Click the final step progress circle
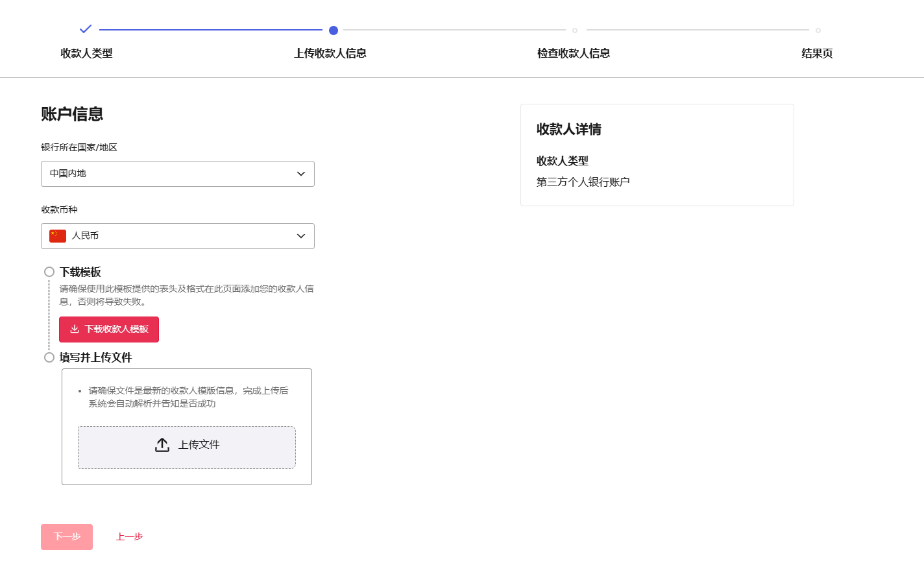This screenshot has height=563, width=924. coord(818,30)
